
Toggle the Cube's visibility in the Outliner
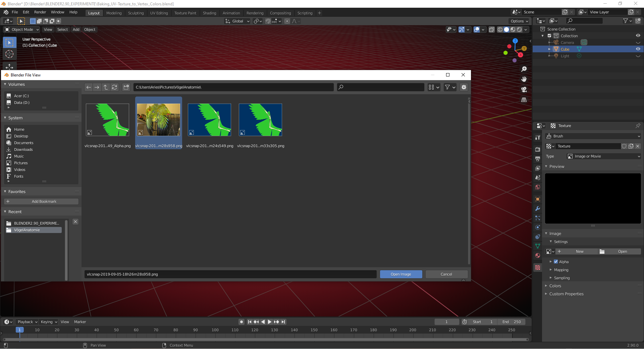638,49
